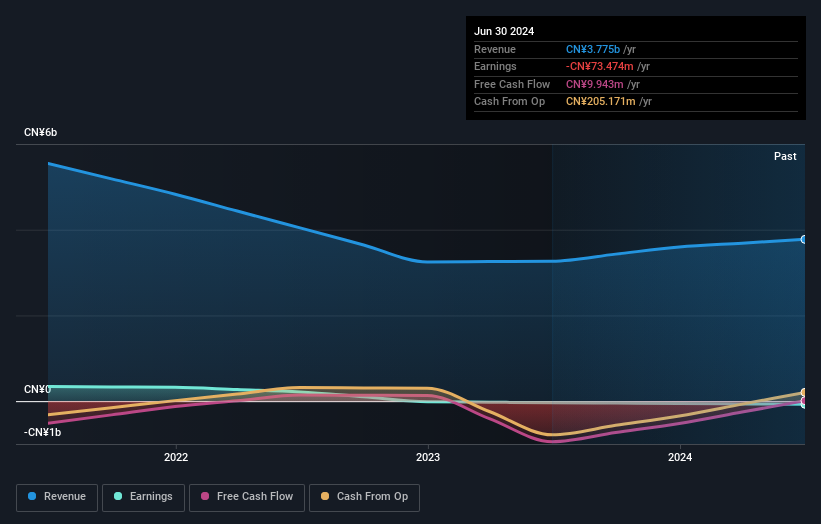Click the Jun 30 2024 tooltip date
The width and height of the screenshot is (821, 524).
tap(504, 31)
